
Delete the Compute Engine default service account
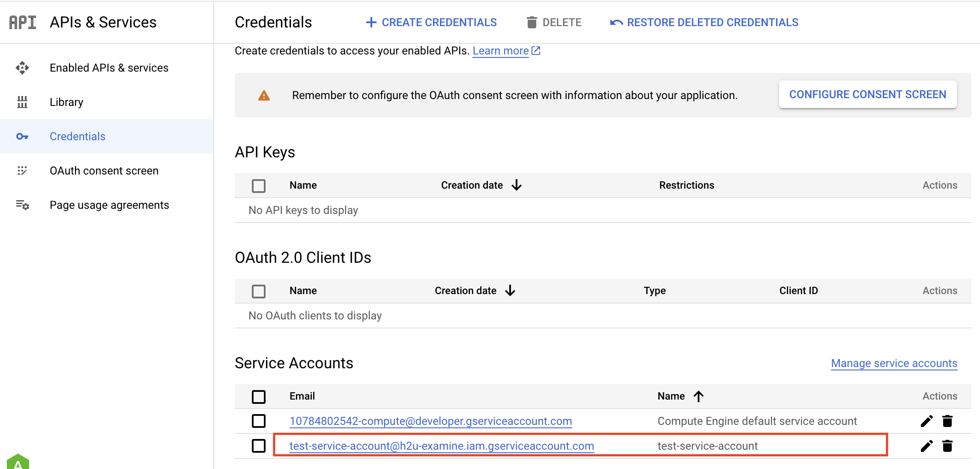click(x=947, y=421)
